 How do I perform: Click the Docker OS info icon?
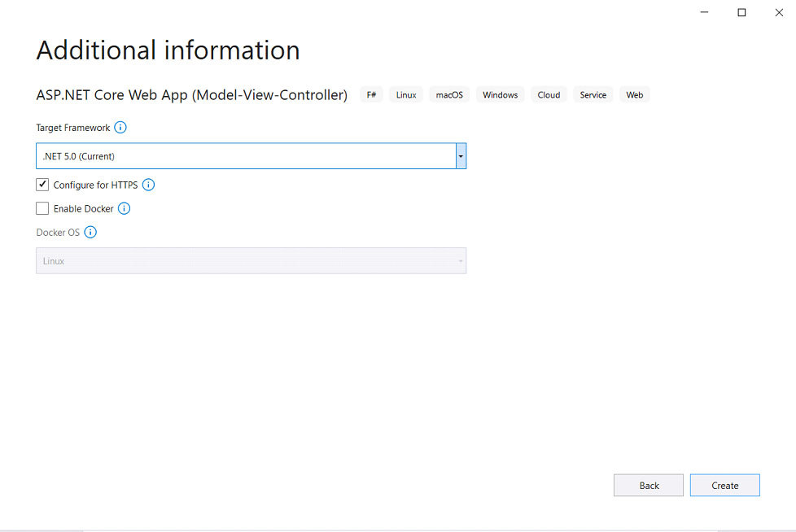coord(90,233)
